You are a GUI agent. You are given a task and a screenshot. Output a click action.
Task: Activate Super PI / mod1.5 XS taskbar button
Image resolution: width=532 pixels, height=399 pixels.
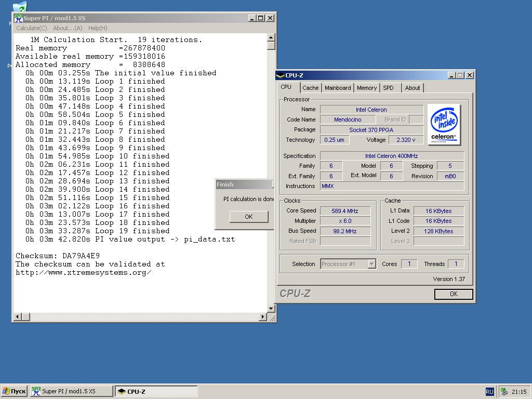(72, 391)
